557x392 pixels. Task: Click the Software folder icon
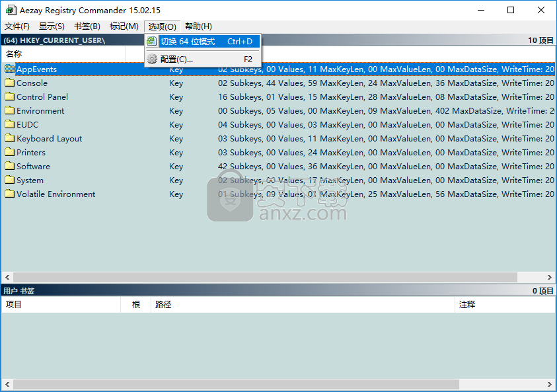[10, 166]
